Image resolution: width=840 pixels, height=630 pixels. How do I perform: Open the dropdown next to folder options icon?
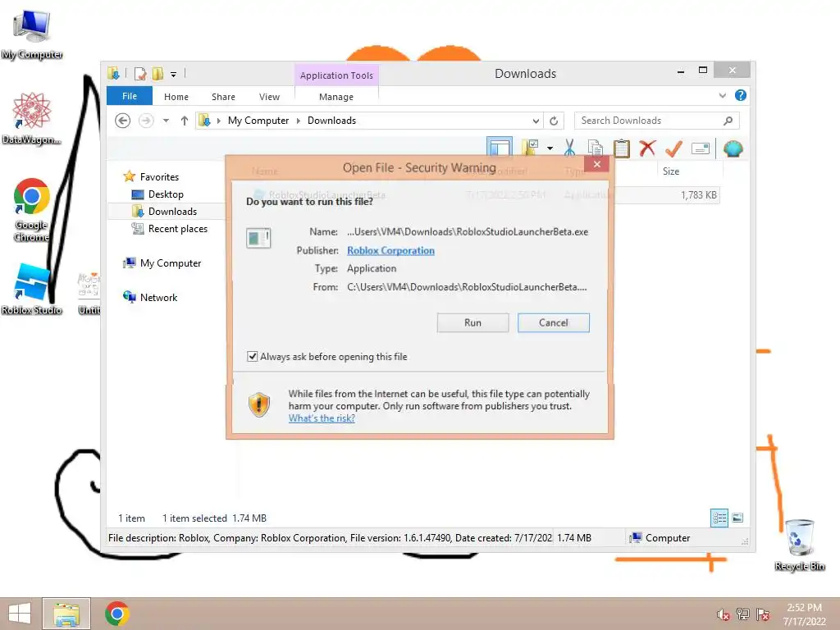point(550,148)
